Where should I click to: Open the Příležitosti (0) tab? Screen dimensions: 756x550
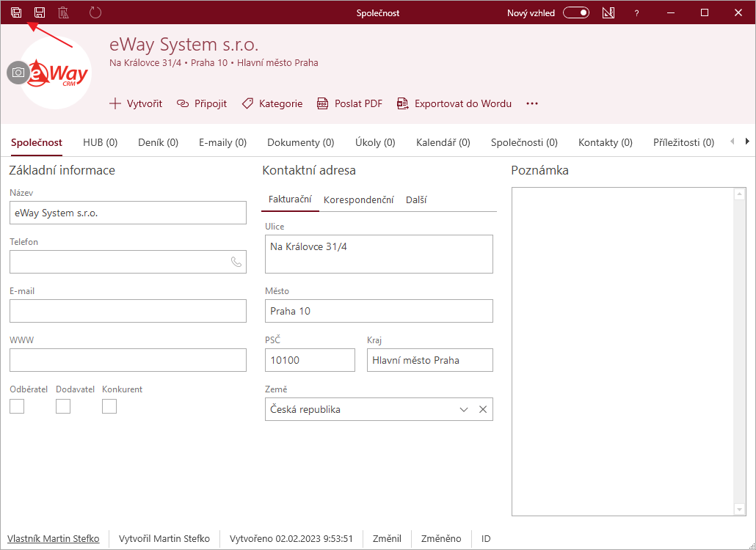point(683,142)
